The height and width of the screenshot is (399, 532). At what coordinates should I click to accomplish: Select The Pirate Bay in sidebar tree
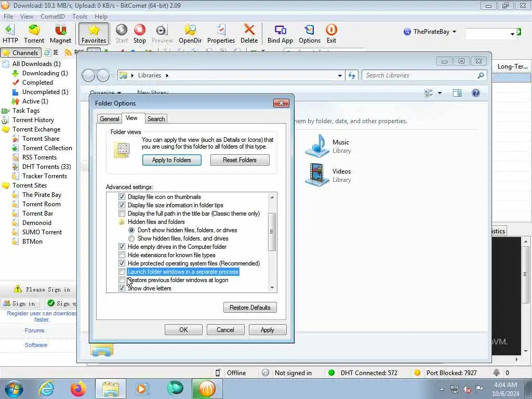[42, 195]
